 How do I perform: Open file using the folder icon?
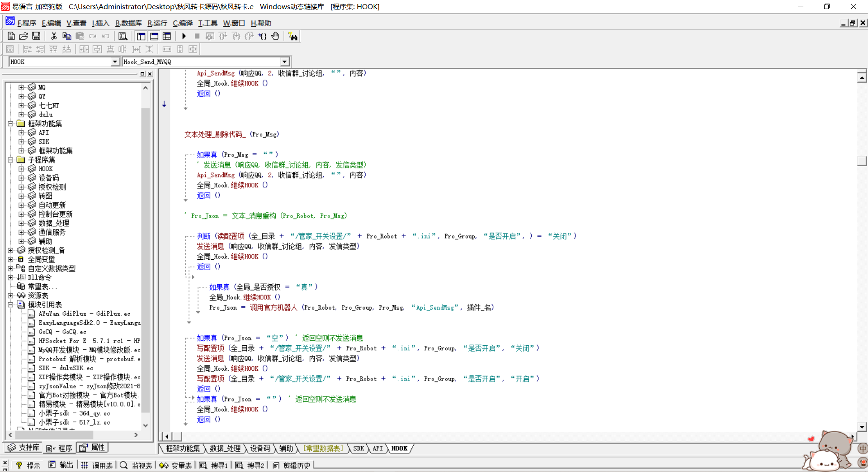(24, 36)
